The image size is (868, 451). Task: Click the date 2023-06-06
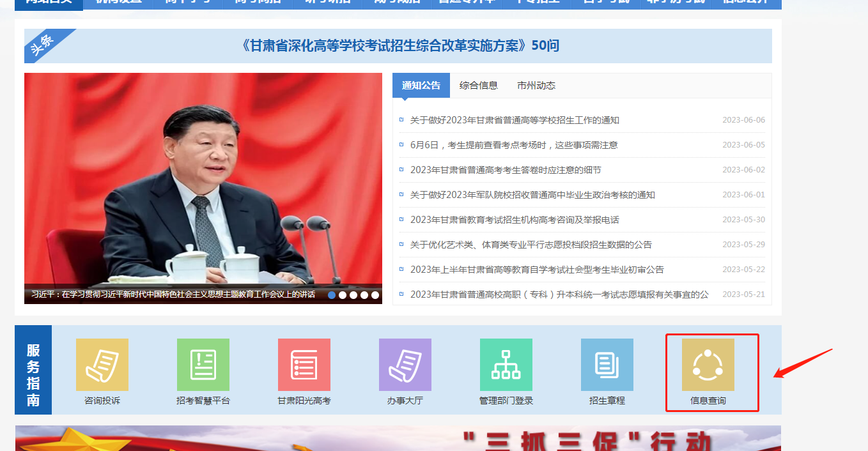click(x=743, y=120)
